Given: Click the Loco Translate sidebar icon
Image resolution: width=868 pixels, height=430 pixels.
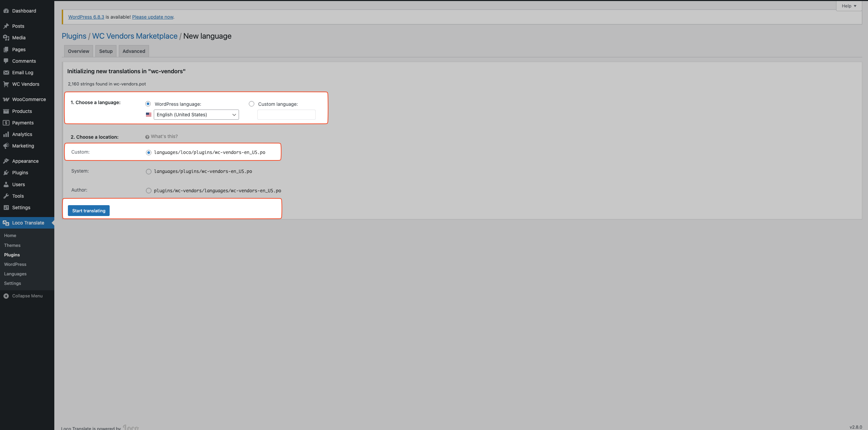Looking at the screenshot, I should tap(6, 223).
